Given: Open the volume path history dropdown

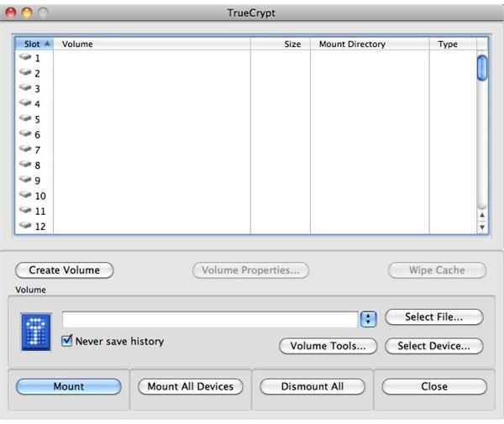Looking at the screenshot, I should click(x=369, y=319).
